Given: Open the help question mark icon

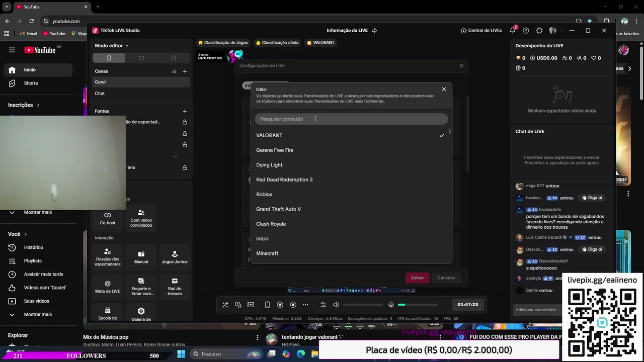Looking at the screenshot, I should pyautogui.click(x=526, y=30).
